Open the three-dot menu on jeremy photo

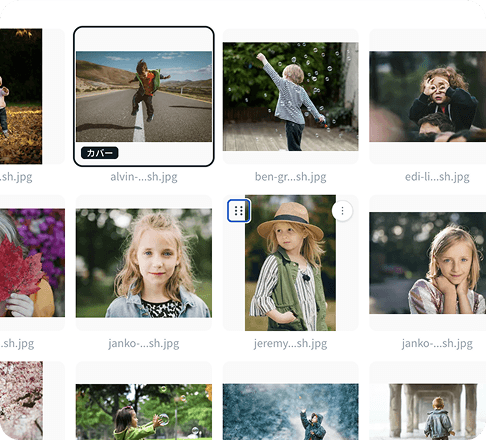pyautogui.click(x=342, y=211)
